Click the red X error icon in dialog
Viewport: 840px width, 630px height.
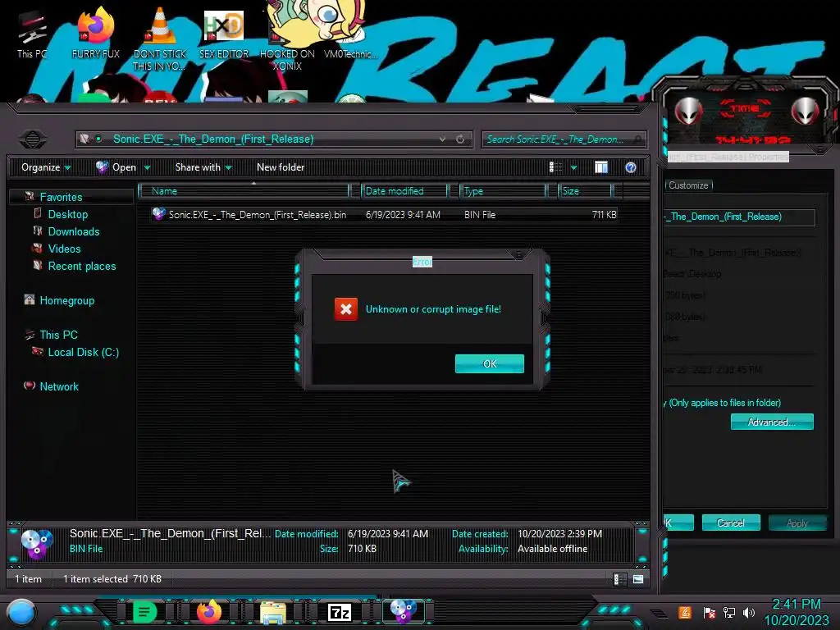(346, 309)
